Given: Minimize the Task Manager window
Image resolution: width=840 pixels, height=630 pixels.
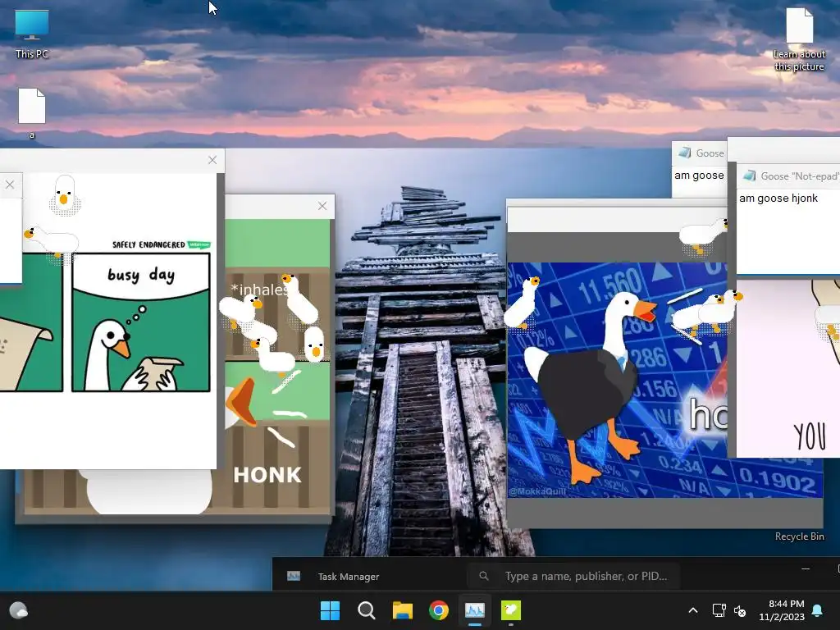Looking at the screenshot, I should coord(806,568).
